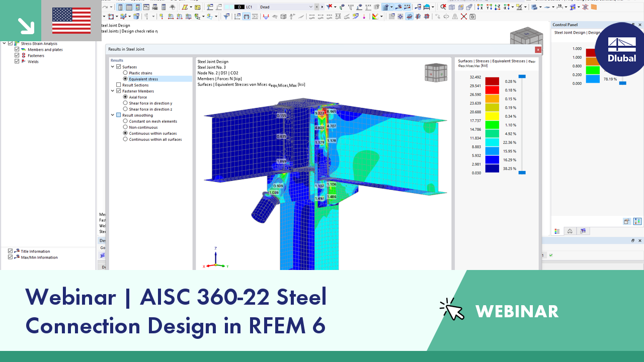Click the filter tab icon in Control Panel
Screen dimensions: 644x362
click(583, 231)
